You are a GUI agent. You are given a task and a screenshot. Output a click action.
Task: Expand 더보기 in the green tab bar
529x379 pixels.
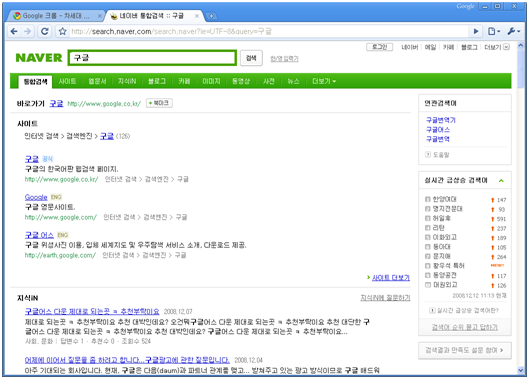point(324,81)
